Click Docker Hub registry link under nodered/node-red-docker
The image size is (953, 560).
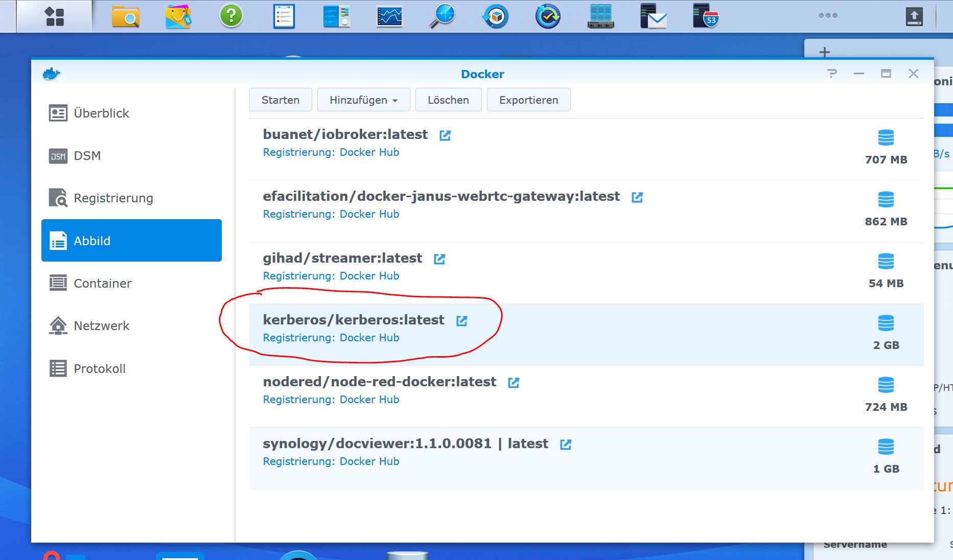tap(369, 400)
